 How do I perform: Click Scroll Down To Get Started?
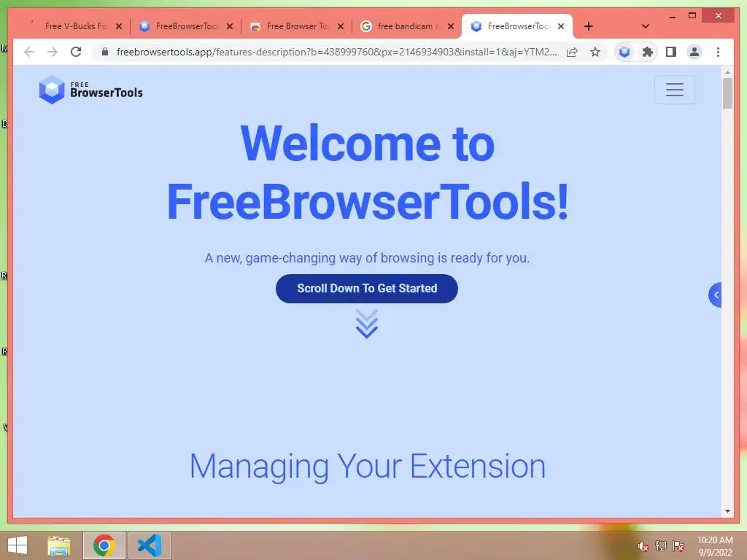point(366,289)
